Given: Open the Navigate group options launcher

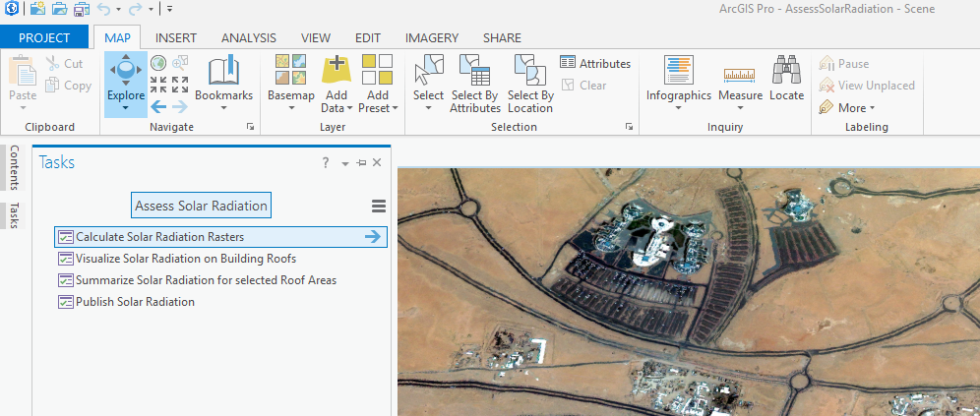Looking at the screenshot, I should pos(251,127).
